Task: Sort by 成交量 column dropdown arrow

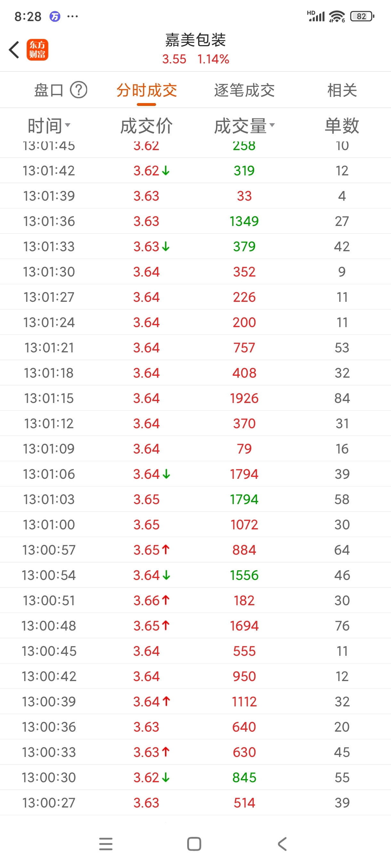Action: tap(272, 125)
